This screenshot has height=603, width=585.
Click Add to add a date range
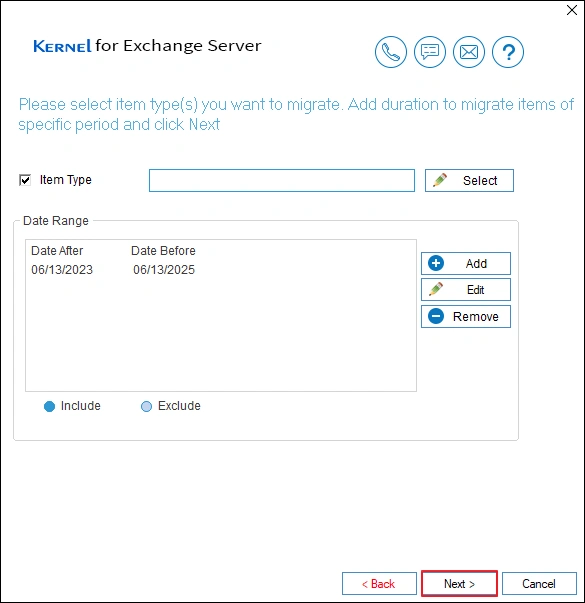(466, 263)
